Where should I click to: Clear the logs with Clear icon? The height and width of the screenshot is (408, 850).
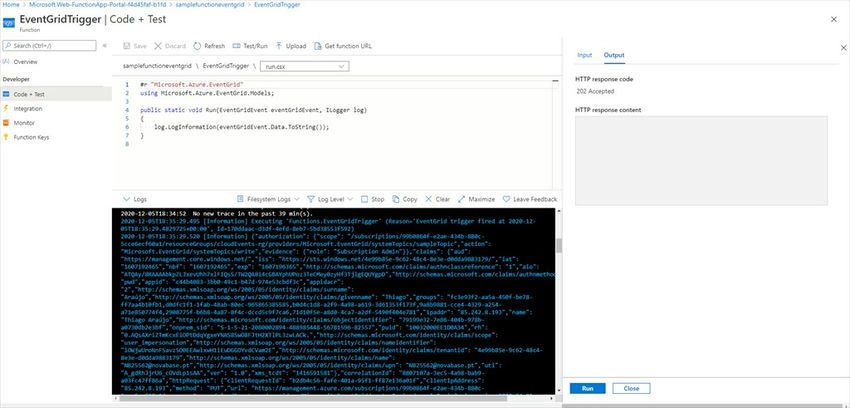(x=429, y=199)
